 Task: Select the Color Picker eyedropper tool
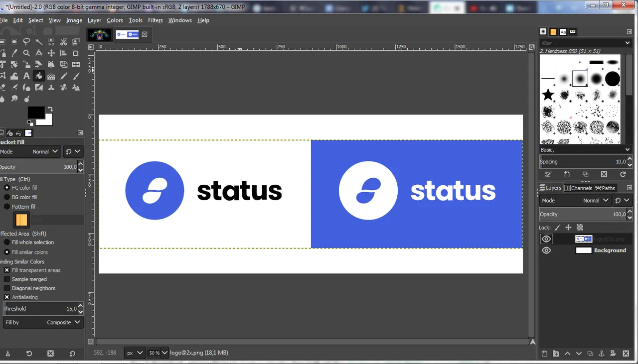point(14,53)
